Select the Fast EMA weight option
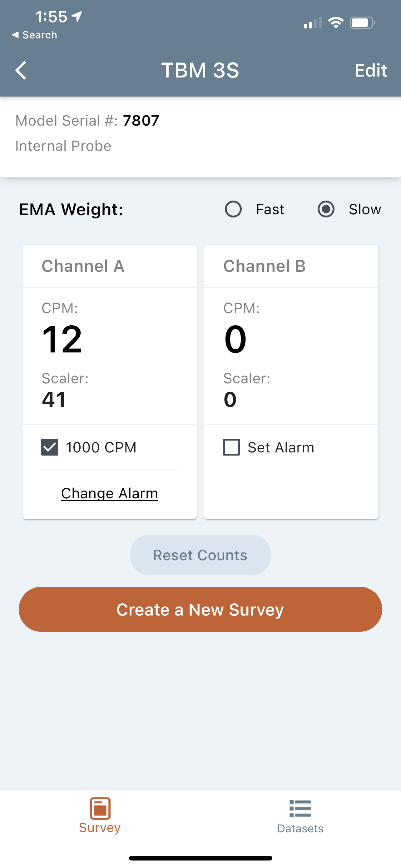The height and width of the screenshot is (868, 401). (233, 209)
